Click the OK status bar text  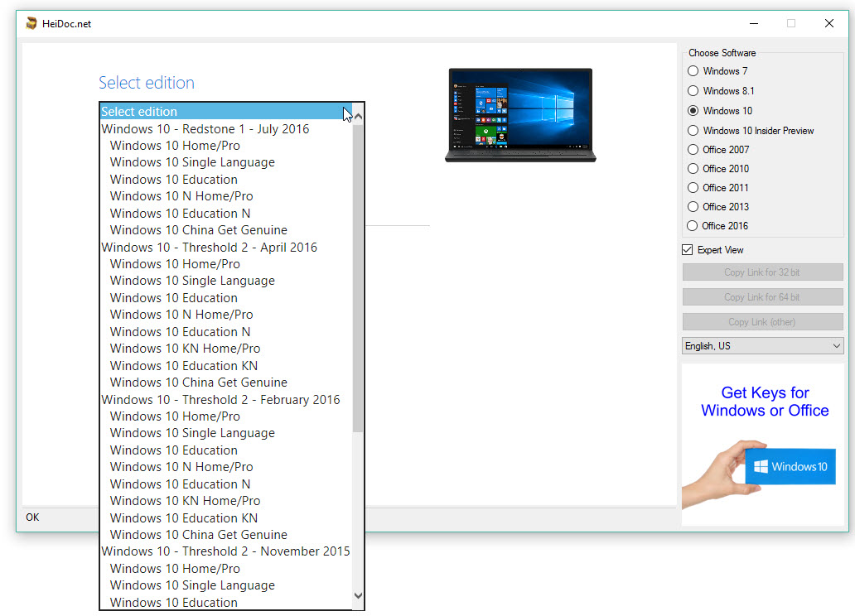pos(32,517)
